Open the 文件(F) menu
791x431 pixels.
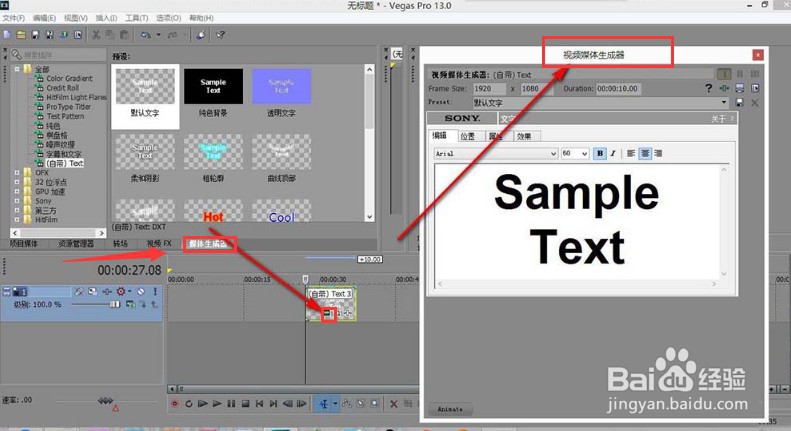click(14, 18)
